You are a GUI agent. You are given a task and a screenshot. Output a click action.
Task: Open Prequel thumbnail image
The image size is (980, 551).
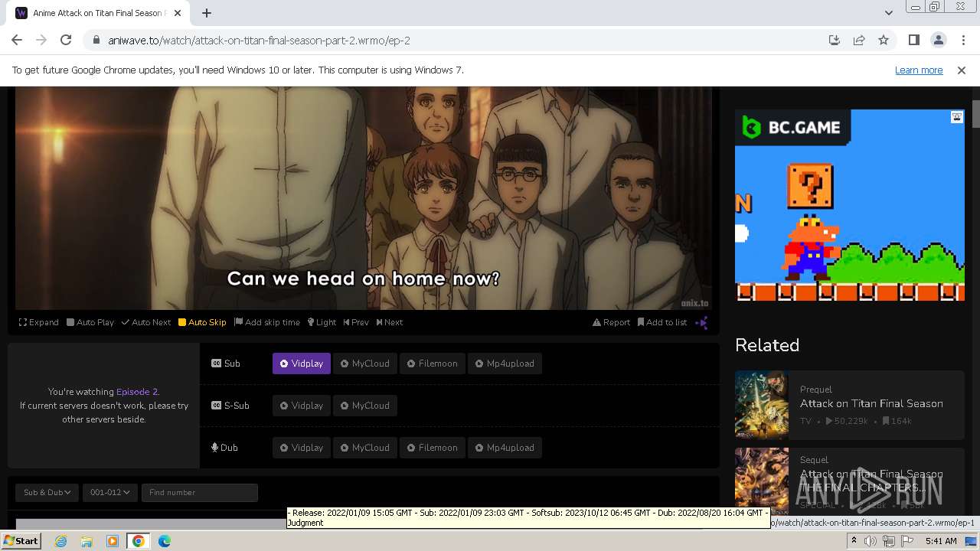pyautogui.click(x=762, y=405)
